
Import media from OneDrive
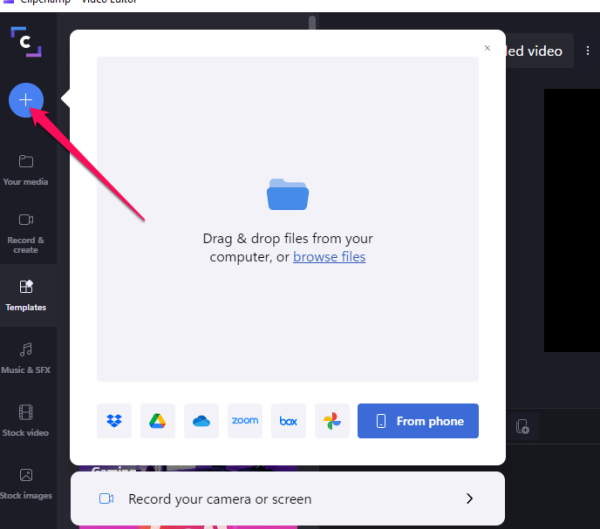pos(201,421)
